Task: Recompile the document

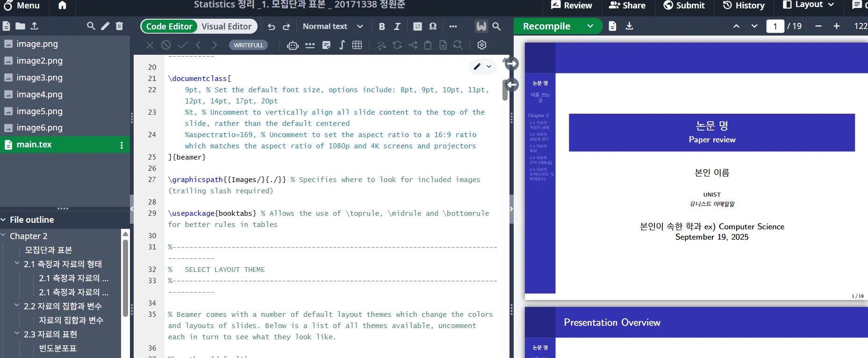Action: 546,26
